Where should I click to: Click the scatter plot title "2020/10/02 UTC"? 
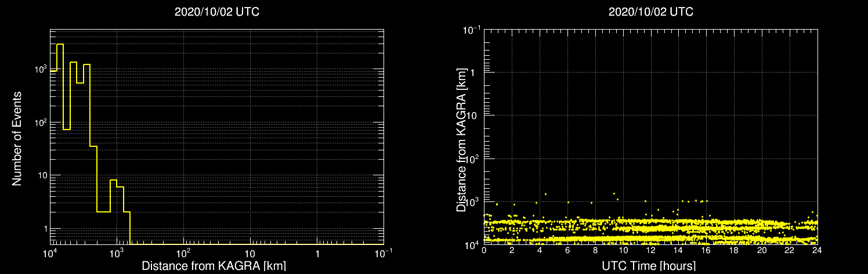(651, 12)
